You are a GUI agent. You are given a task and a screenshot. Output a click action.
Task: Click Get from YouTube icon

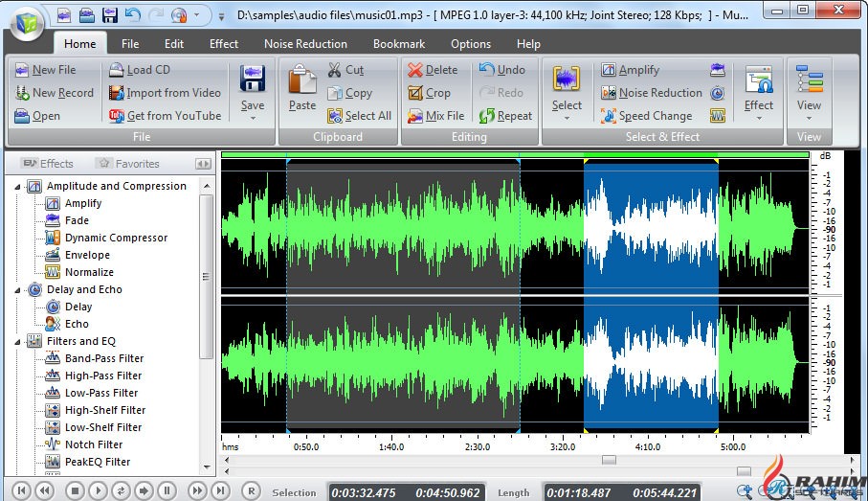tap(116, 116)
